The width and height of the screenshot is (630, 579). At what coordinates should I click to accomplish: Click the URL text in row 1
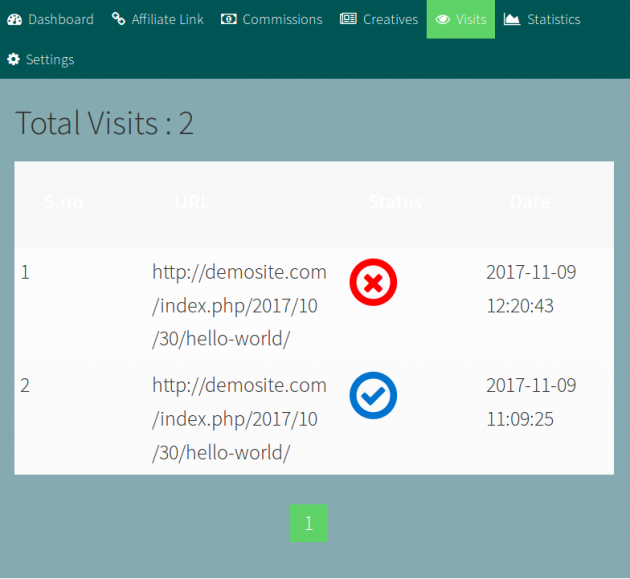click(239, 305)
